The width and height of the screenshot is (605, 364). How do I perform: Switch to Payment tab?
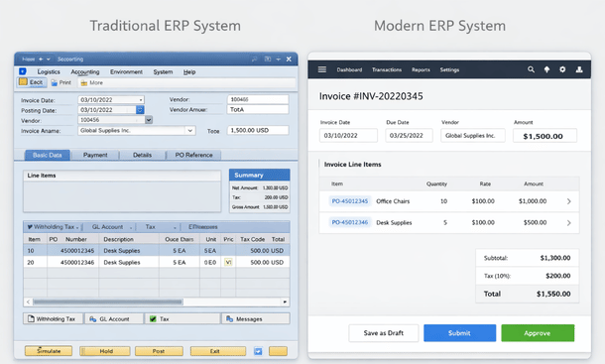(95, 155)
